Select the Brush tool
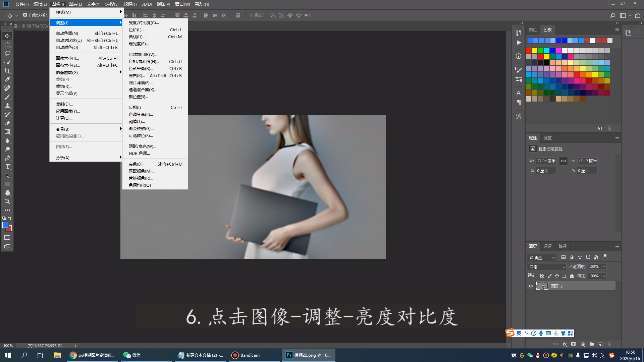Image resolution: width=644 pixels, height=362 pixels. [7, 97]
